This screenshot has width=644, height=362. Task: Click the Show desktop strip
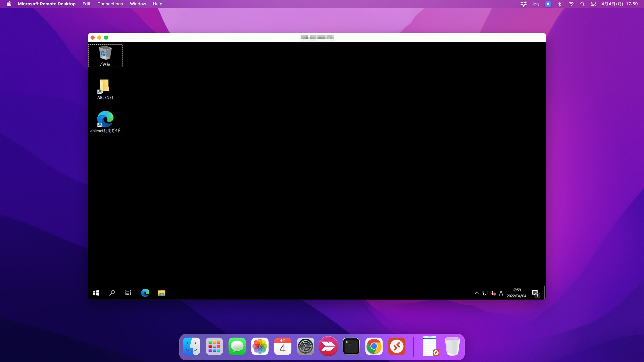pos(545,293)
